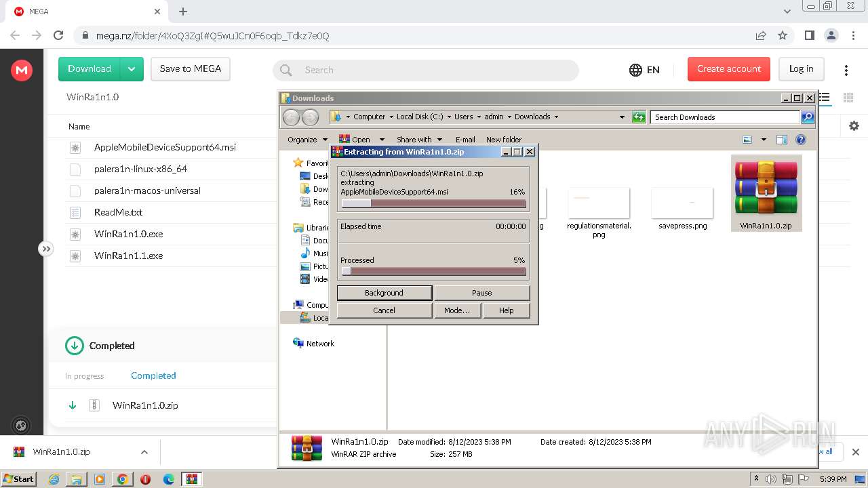Open Explorer help with the question mark icon
The image size is (868, 488).
[801, 140]
